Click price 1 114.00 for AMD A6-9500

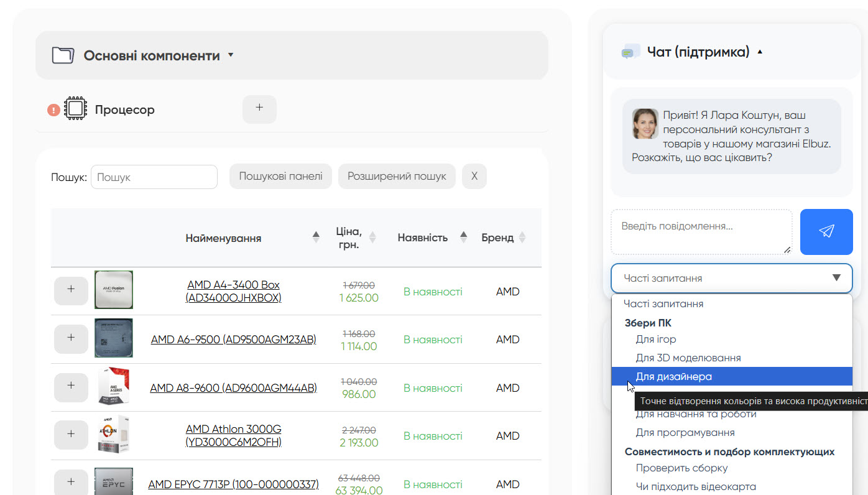[359, 346]
